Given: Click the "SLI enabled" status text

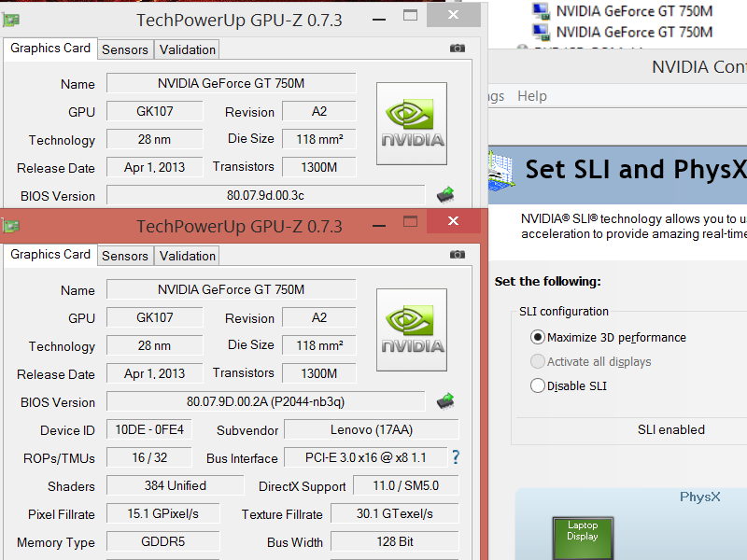Looking at the screenshot, I should [671, 429].
